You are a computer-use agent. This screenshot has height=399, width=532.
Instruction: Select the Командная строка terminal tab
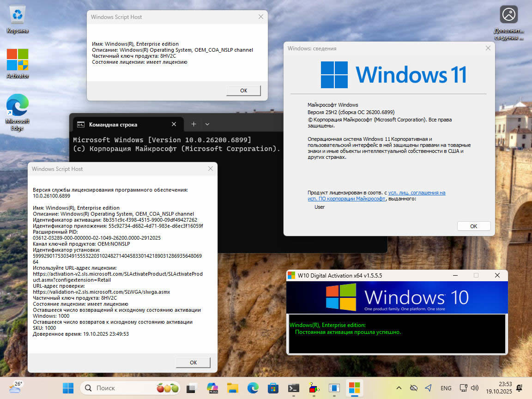[128, 125]
